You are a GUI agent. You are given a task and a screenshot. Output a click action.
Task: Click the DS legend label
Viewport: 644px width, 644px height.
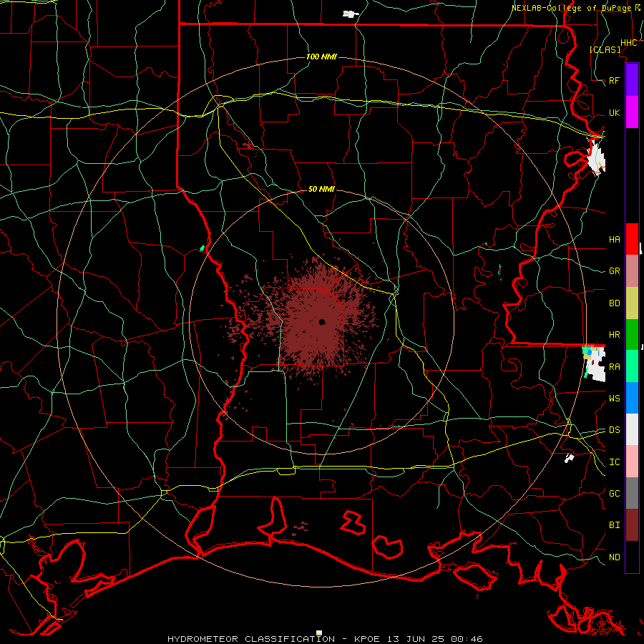pos(615,429)
